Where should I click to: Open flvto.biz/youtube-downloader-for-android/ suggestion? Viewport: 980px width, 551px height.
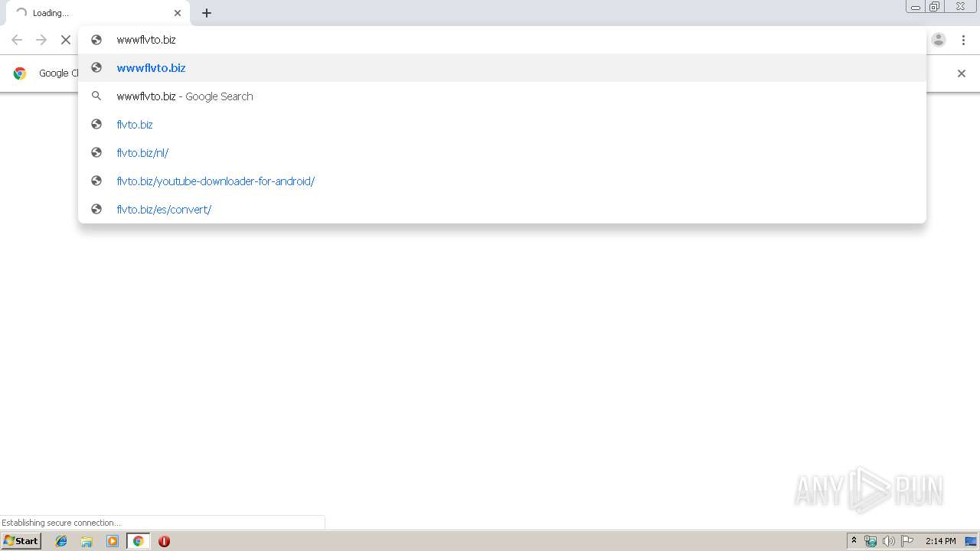pos(502,181)
